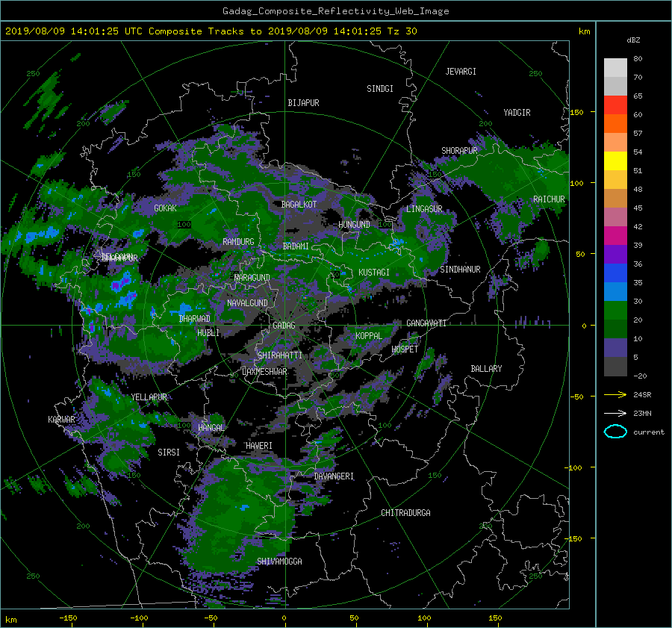Click the NAVALGUND city label
This screenshot has width=672, height=628.
point(247,303)
